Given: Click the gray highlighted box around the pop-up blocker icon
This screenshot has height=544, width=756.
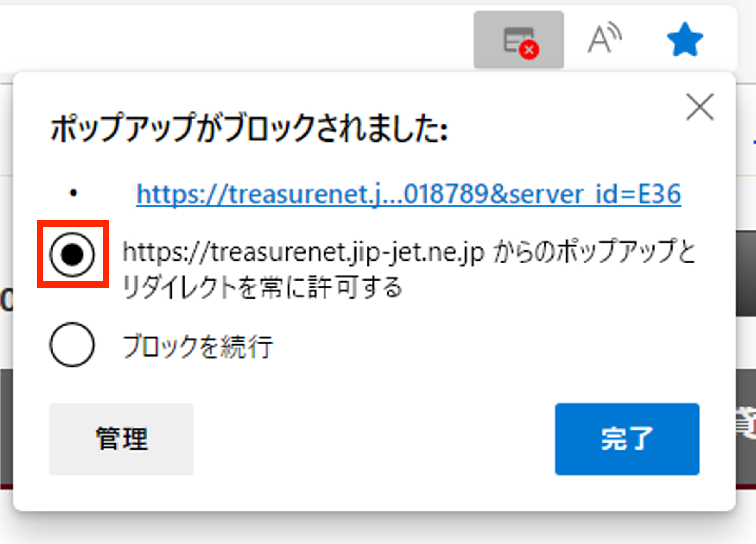Looking at the screenshot, I should pyautogui.click(x=518, y=40).
